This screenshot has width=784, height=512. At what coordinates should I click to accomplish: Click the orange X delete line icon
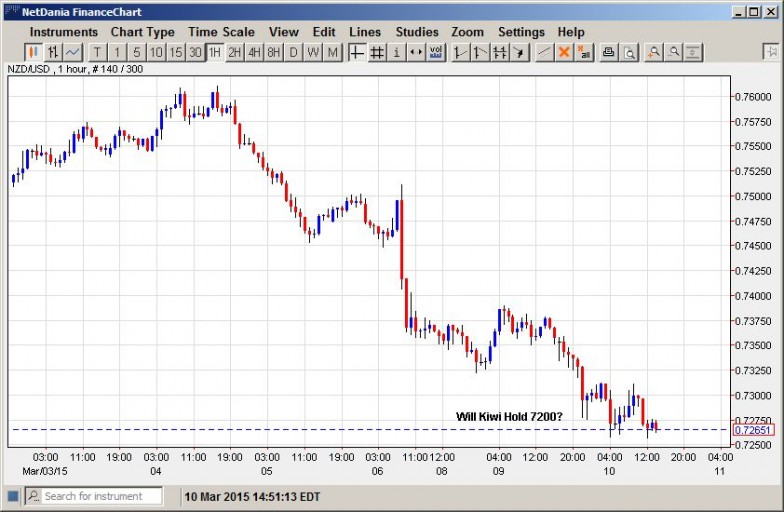pos(564,52)
